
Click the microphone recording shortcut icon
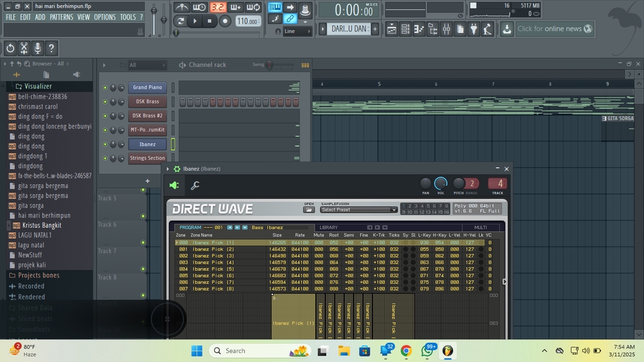[x=38, y=48]
